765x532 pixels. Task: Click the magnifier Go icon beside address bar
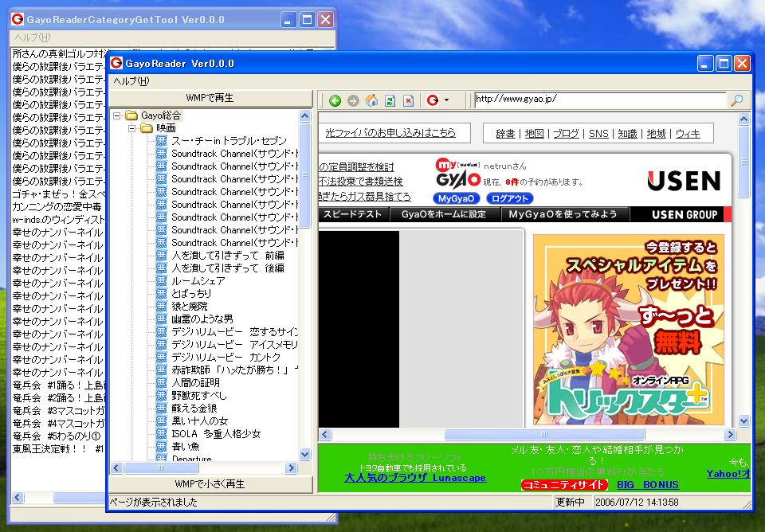click(x=736, y=100)
